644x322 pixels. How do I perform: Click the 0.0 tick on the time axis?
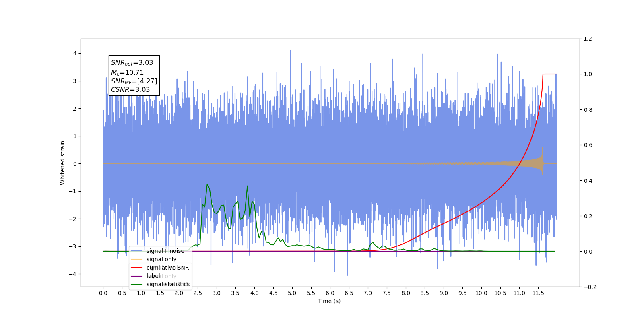point(103,293)
